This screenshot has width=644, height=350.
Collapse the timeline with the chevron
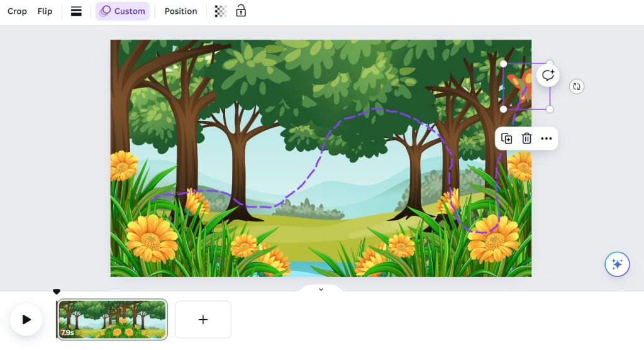321,290
